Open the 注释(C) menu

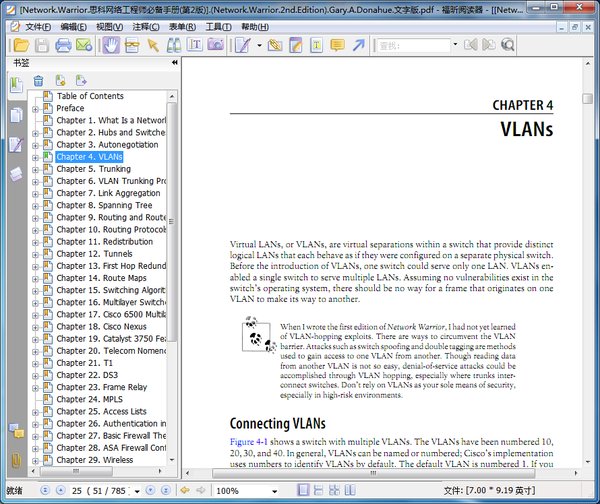pos(146,27)
